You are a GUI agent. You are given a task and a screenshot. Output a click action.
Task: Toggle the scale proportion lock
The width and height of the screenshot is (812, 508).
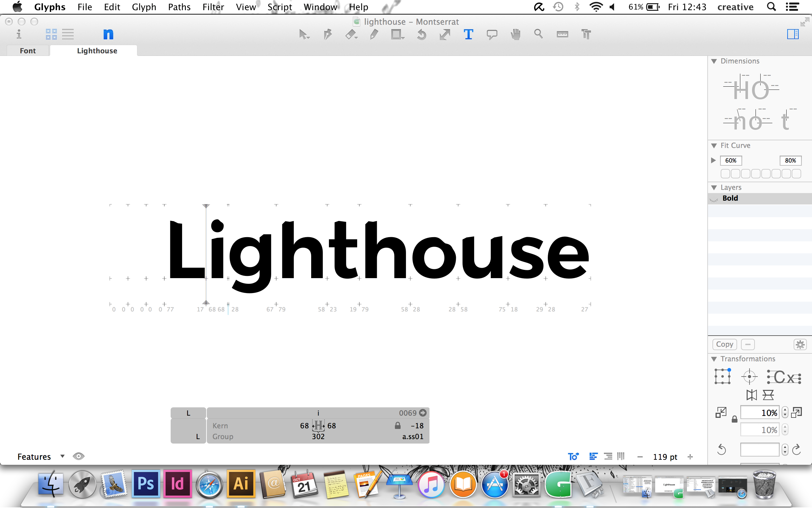click(735, 419)
